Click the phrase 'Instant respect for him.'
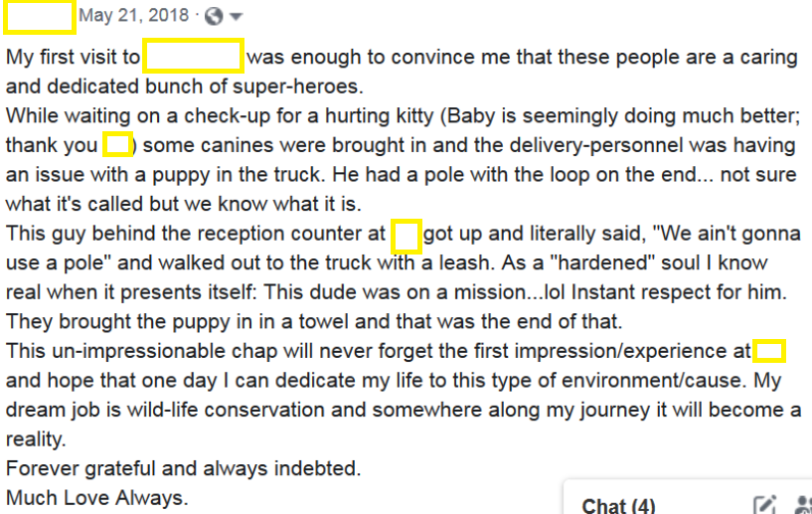 click(679, 292)
